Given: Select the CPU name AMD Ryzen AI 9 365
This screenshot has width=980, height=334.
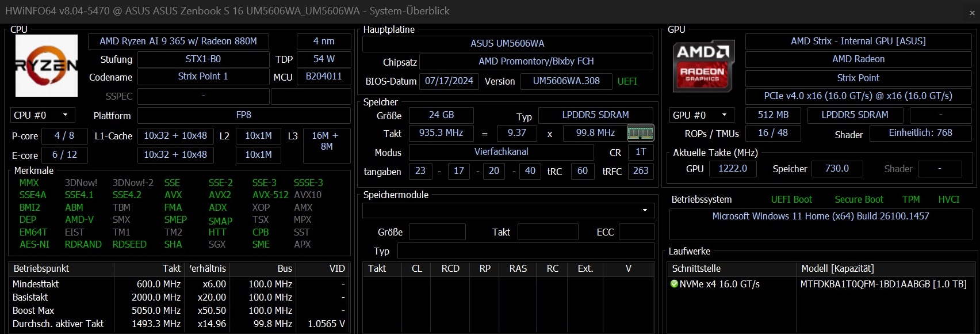Looking at the screenshot, I should coord(178,41).
